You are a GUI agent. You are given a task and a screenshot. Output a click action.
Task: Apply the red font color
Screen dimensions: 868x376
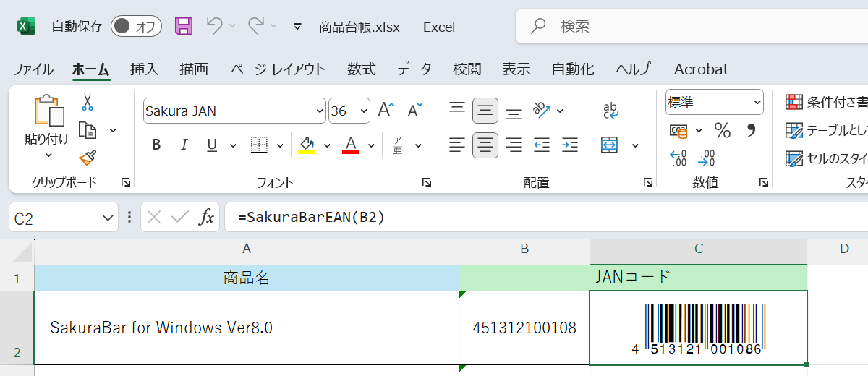(x=352, y=145)
